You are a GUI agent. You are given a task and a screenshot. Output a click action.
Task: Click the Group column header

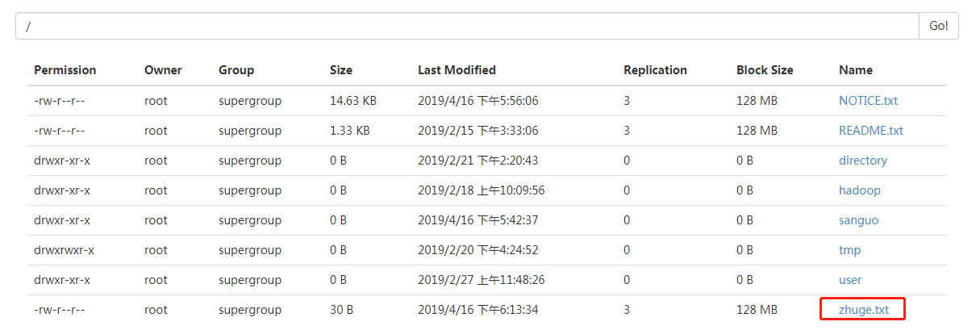236,70
